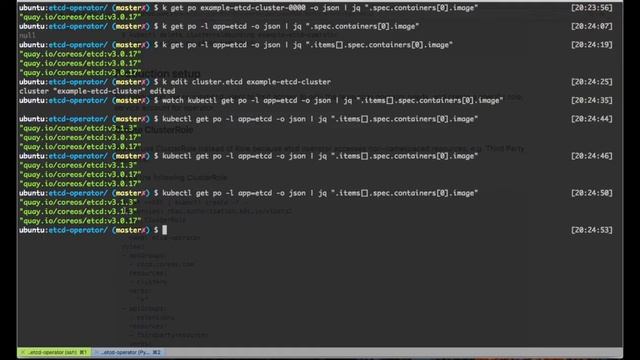
Task: Click the timestamp [20:24:19]
Action: pyautogui.click(x=591, y=45)
